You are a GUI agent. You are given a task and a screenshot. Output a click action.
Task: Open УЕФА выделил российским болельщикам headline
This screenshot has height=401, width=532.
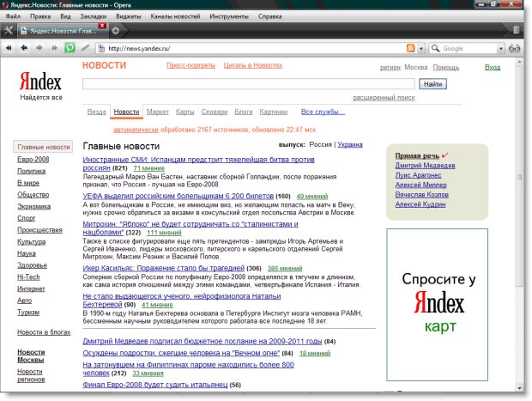(178, 196)
